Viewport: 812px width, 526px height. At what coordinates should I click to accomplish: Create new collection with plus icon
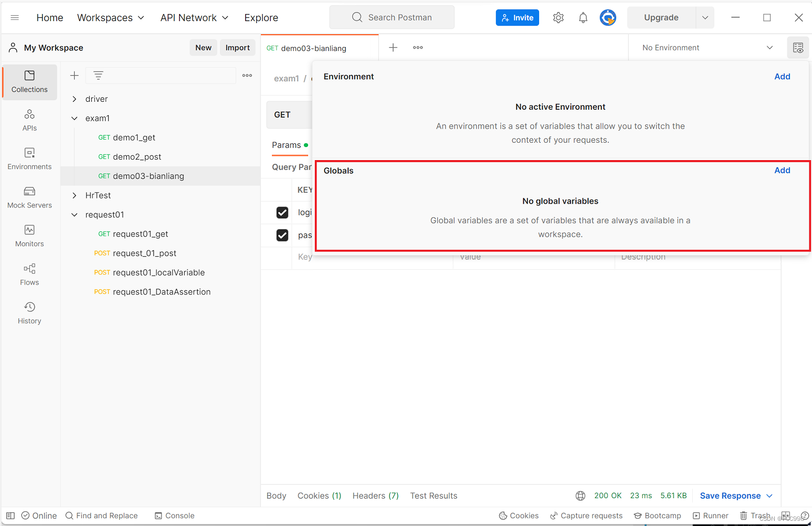click(x=75, y=76)
